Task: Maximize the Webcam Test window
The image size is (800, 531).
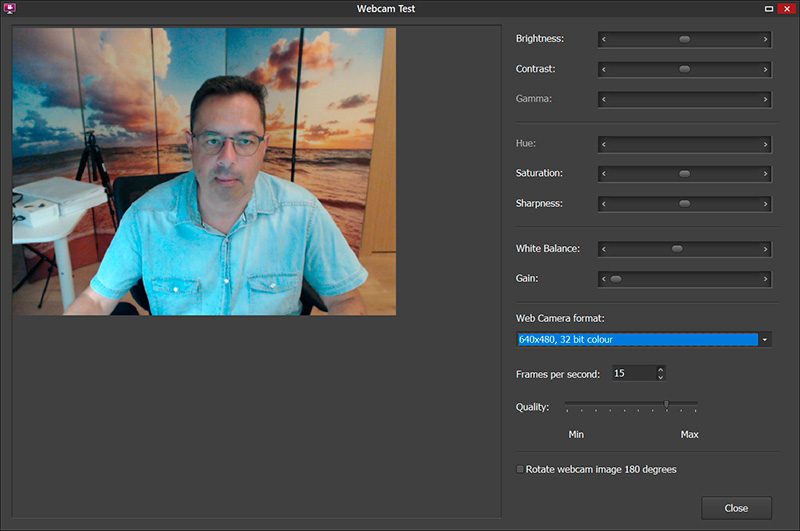Action: tap(769, 8)
